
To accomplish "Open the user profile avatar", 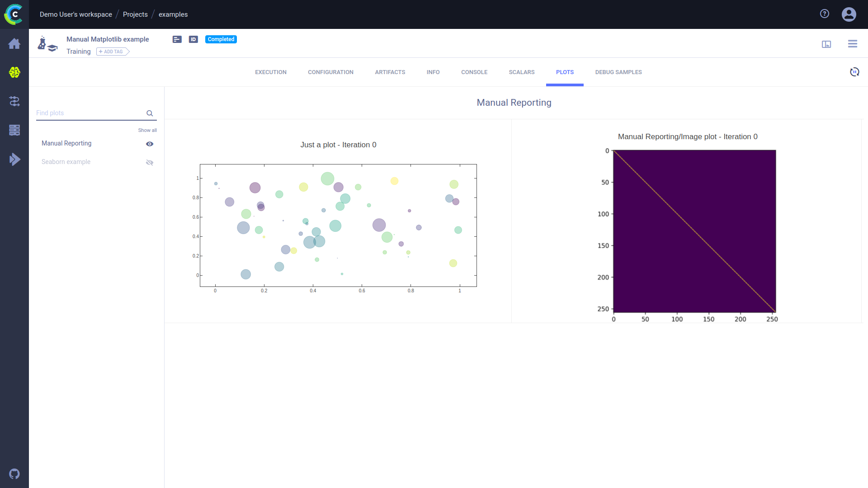I will (x=849, y=14).
